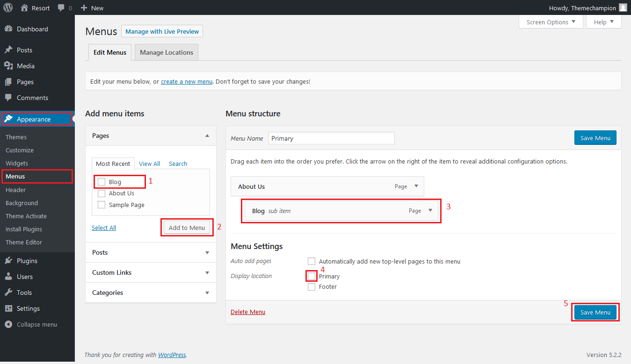Viewport: 631px width, 364px height.
Task: Expand the Blog sub item options arrow
Action: tap(430, 211)
